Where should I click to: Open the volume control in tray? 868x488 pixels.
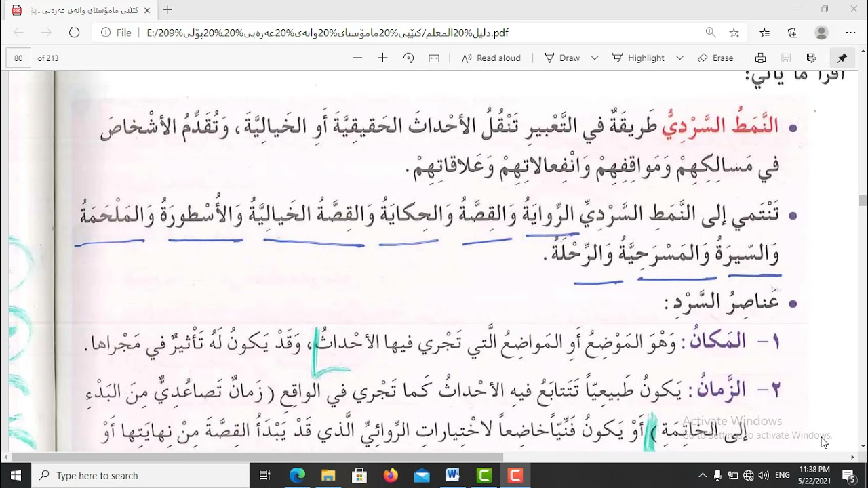coord(764,475)
